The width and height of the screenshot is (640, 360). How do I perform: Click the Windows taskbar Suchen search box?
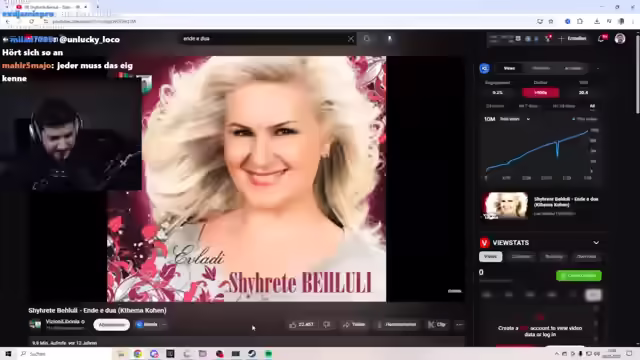pyautogui.click(x=65, y=353)
